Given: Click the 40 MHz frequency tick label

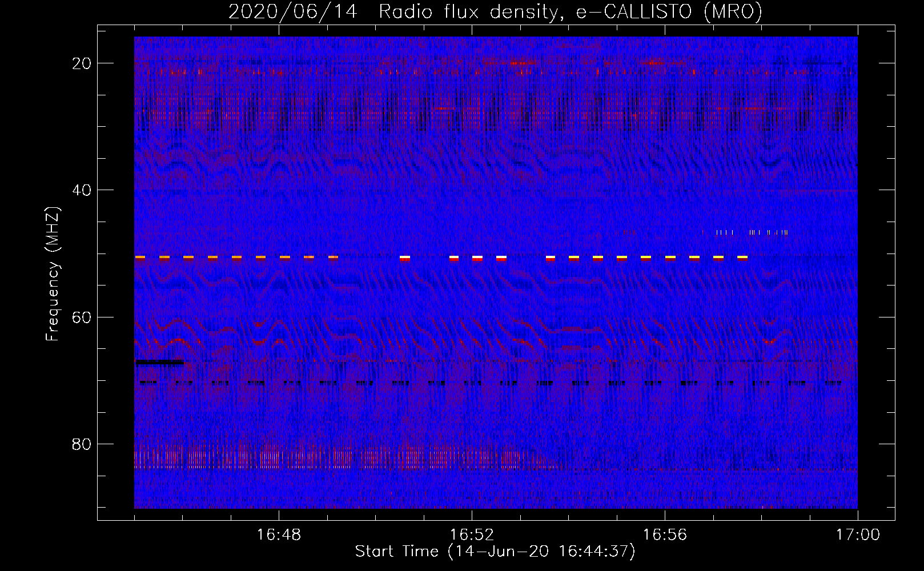Looking at the screenshot, I should 82,190.
